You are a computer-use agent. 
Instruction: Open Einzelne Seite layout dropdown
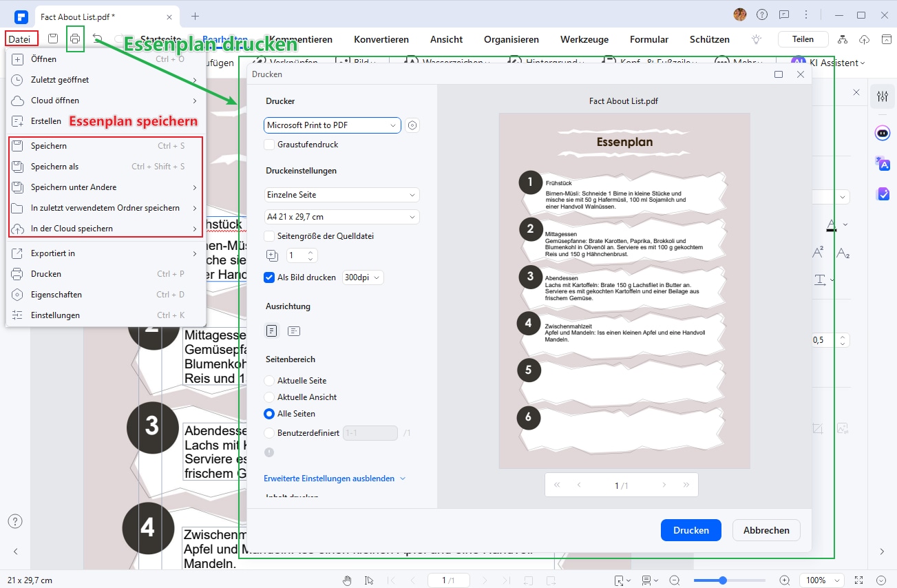coord(341,195)
